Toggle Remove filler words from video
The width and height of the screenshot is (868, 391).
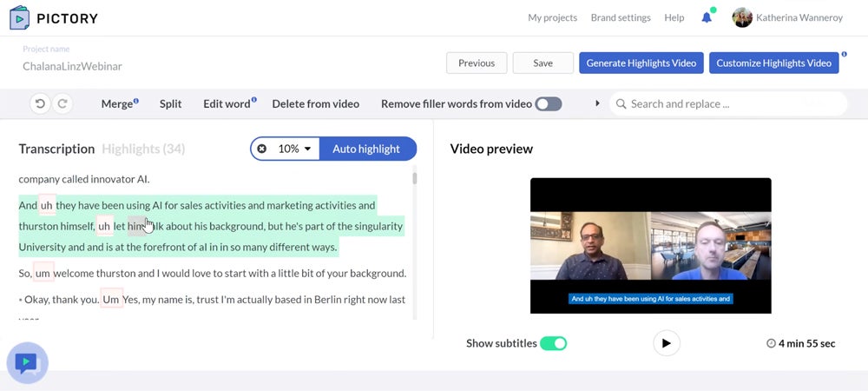(548, 104)
